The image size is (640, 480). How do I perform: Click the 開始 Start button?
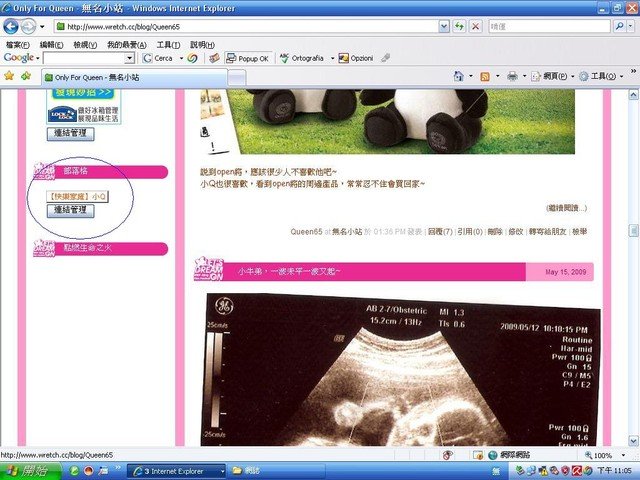point(30,471)
